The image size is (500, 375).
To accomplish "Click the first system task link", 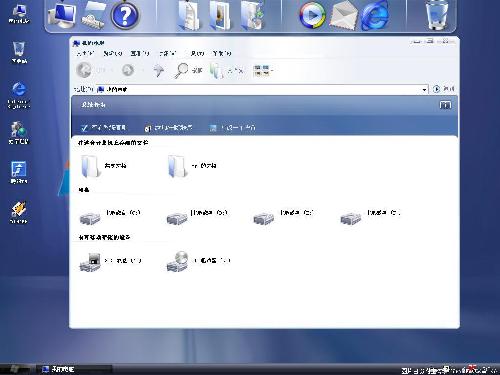I will (103, 128).
